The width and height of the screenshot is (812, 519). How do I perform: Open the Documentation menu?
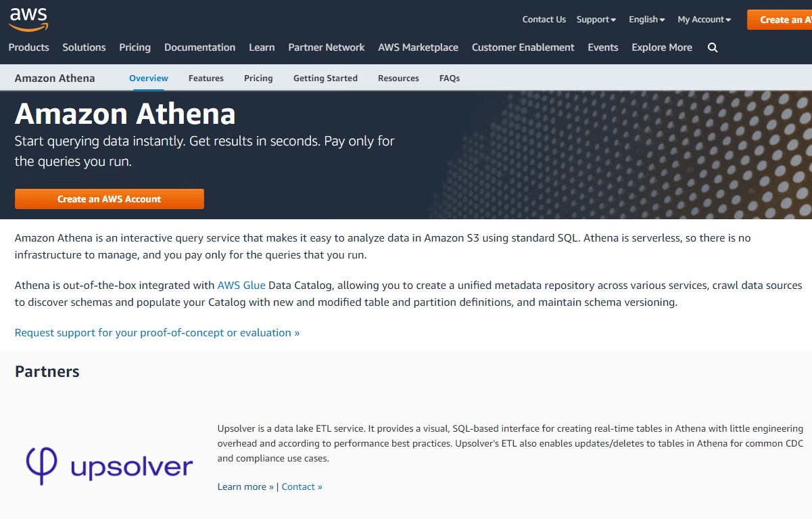[x=199, y=47]
